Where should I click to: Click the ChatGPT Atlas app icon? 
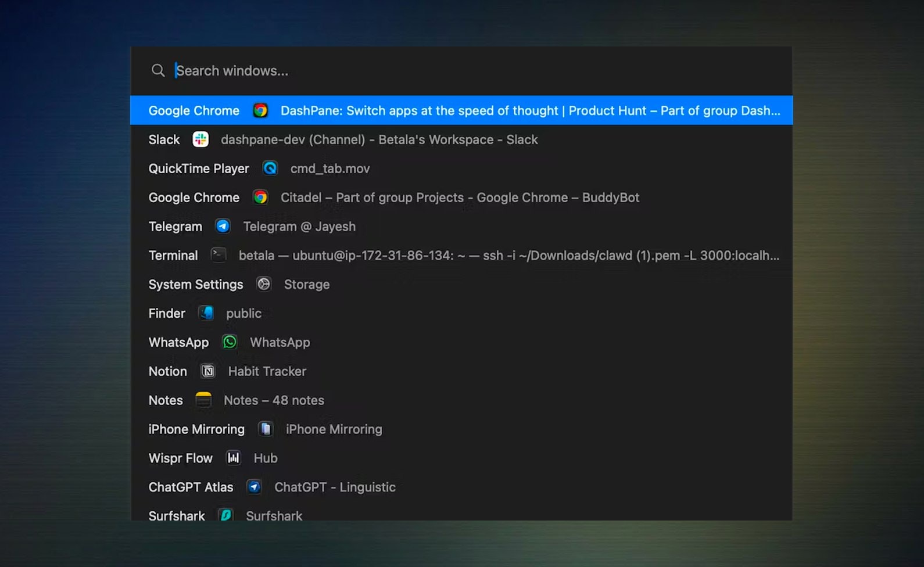[254, 487]
